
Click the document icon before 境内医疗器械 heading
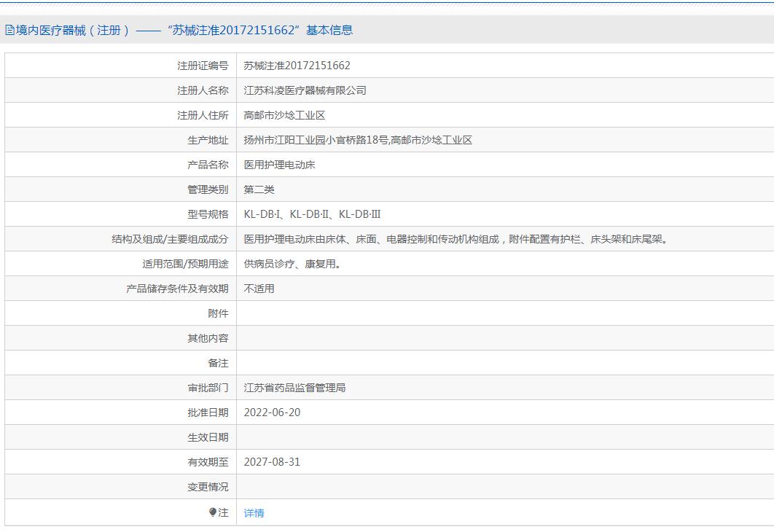pos(9,30)
